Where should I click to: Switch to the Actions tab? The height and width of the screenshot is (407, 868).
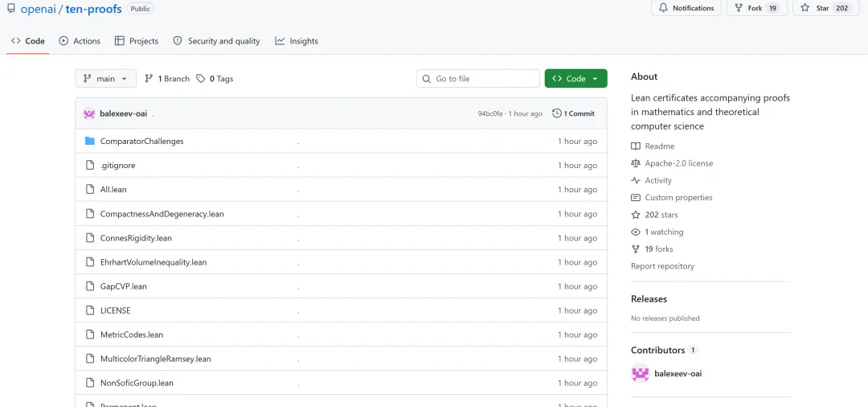point(80,41)
